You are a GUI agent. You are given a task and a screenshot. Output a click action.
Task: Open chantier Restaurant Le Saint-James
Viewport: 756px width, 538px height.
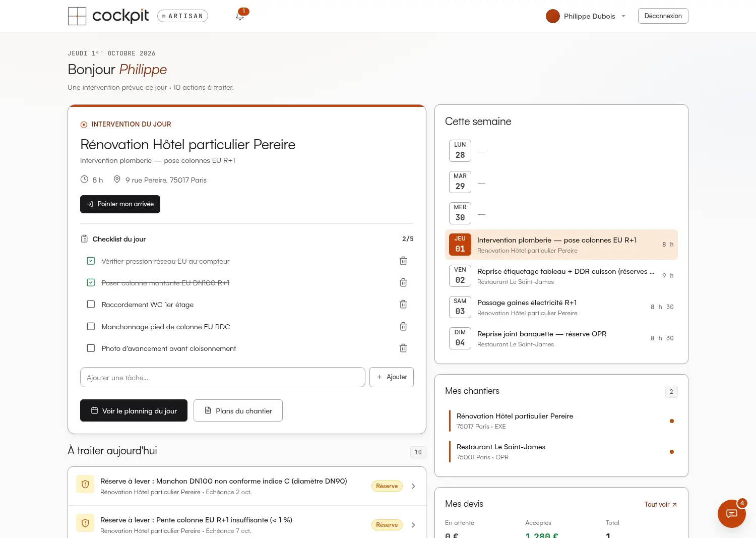[x=561, y=452]
